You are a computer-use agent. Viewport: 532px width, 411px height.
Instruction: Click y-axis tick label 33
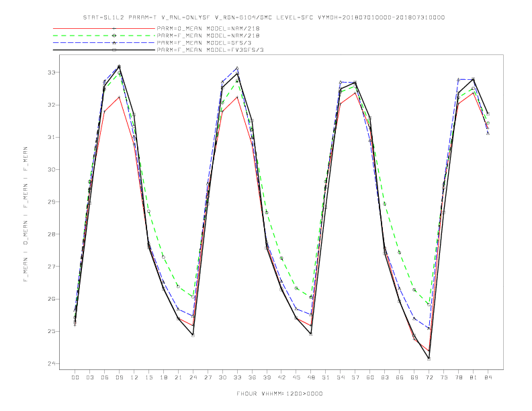pos(52,73)
